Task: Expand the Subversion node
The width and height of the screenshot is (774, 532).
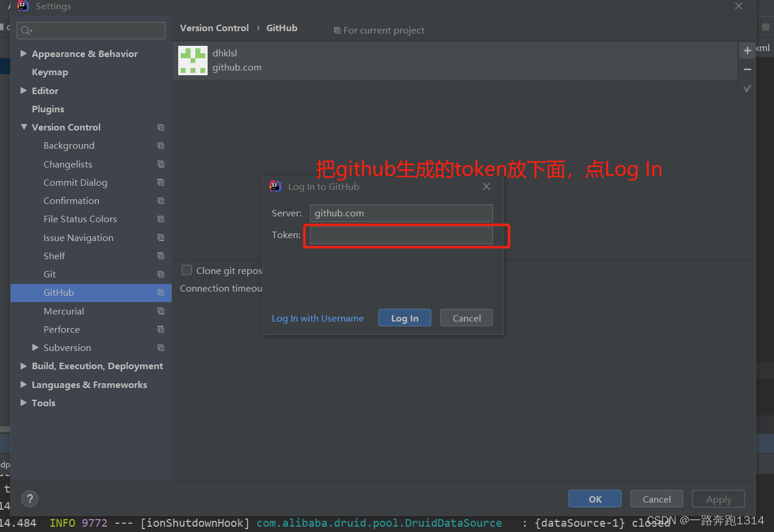Action: pyautogui.click(x=35, y=347)
